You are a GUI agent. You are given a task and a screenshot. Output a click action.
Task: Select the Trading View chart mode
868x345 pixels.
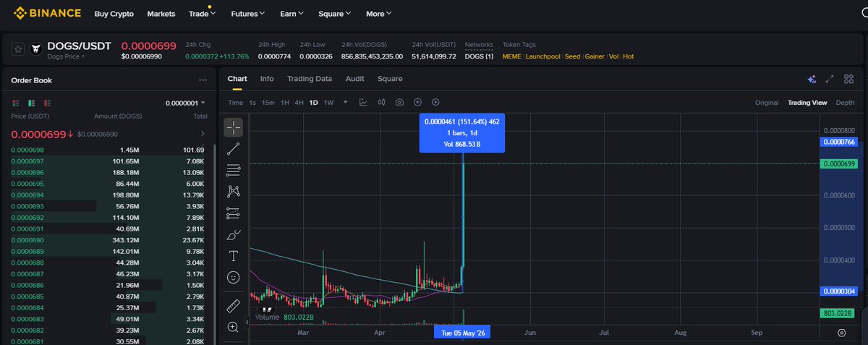(x=807, y=103)
